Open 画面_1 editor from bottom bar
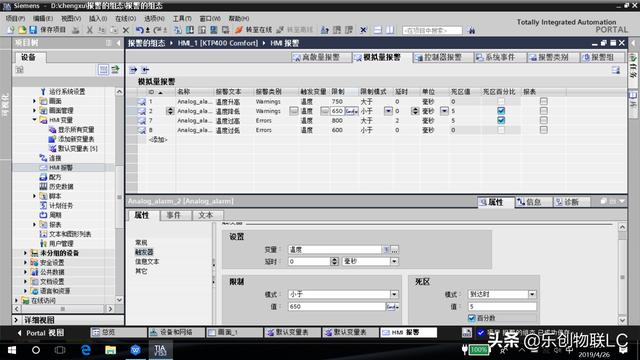This screenshot has height=360, width=640. tap(235, 333)
